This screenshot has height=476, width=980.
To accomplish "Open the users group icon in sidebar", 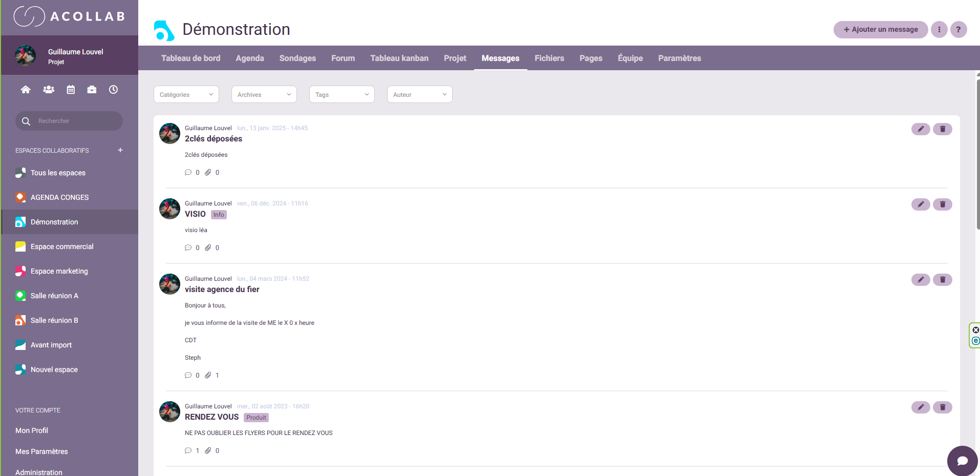I will click(x=49, y=90).
